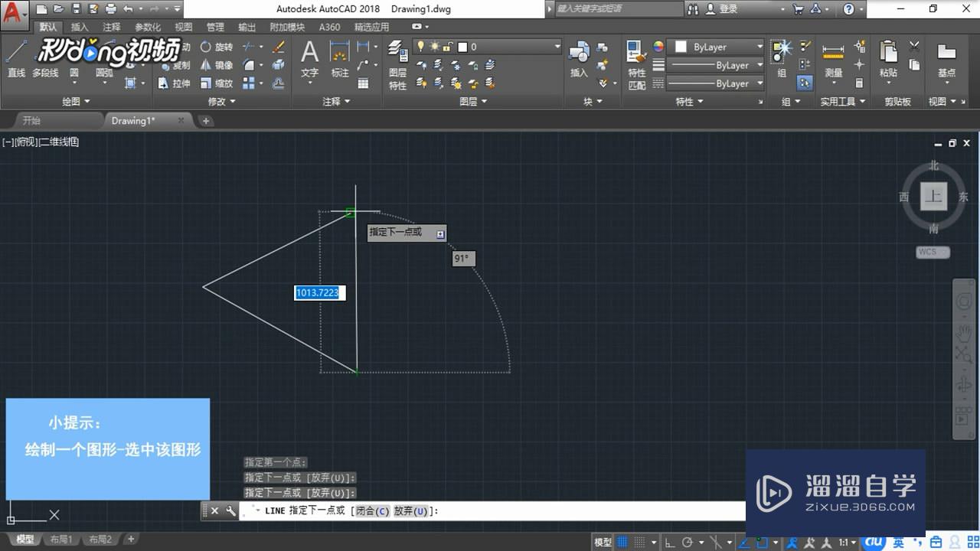Toggle isometric drafting in status bar

[x=716, y=542]
